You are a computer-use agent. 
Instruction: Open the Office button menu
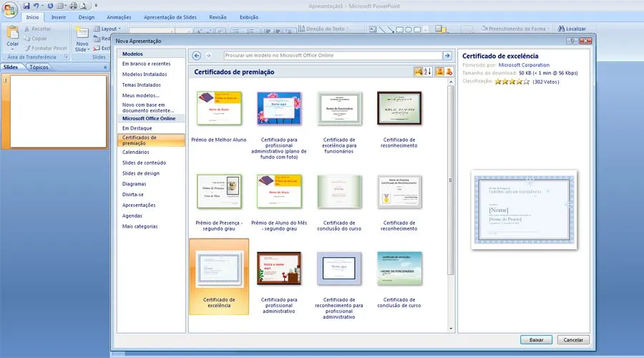coord(9,9)
